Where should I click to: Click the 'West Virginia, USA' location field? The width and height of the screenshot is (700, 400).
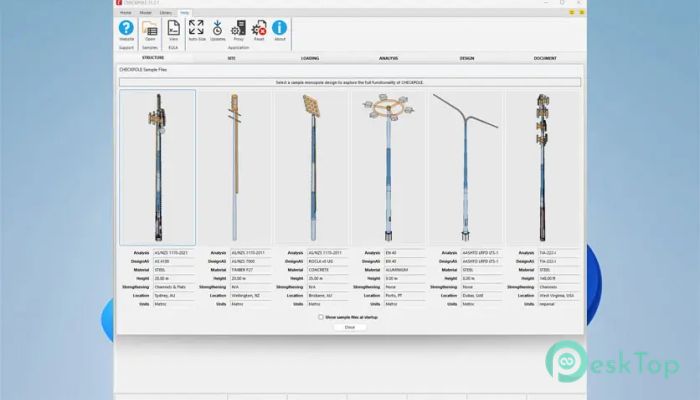(x=559, y=296)
